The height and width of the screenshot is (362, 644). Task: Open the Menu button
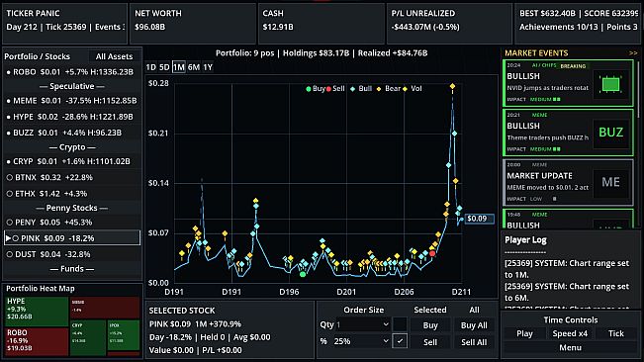(x=571, y=347)
